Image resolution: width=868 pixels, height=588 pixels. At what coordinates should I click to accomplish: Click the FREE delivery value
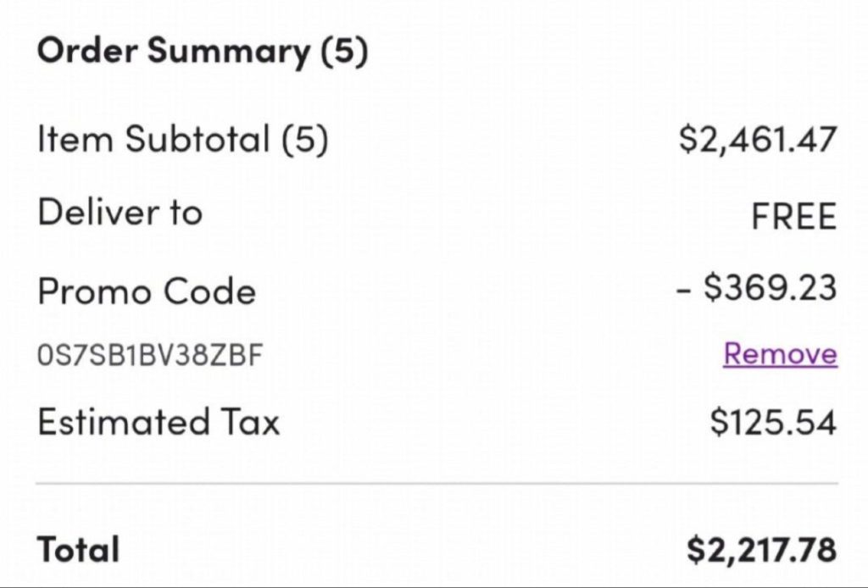click(793, 216)
